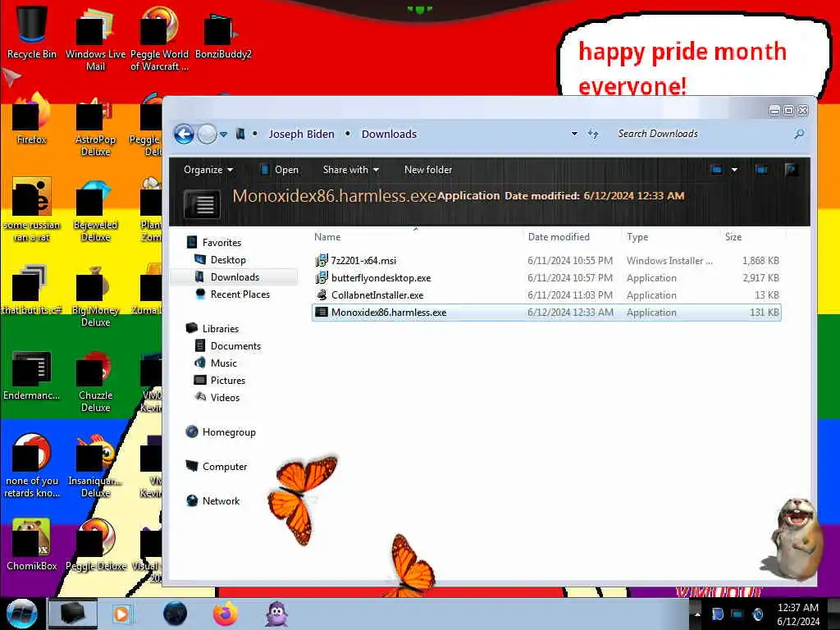Select Bejeweled Deluxe desktop icon

click(95, 212)
